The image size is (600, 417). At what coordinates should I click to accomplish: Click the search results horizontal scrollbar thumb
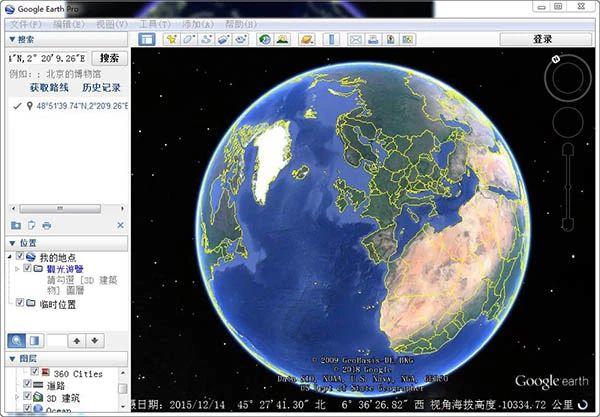(x=60, y=208)
